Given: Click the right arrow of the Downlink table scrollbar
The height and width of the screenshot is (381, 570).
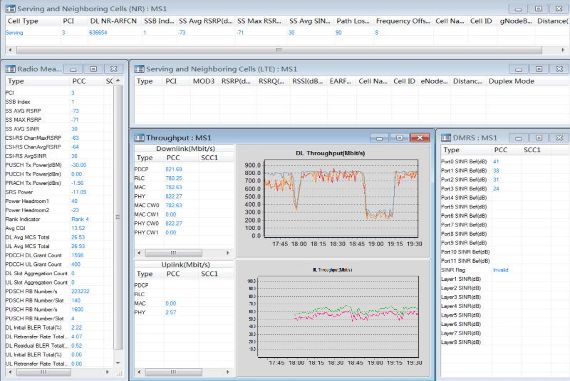Looking at the screenshot, I should [228, 252].
